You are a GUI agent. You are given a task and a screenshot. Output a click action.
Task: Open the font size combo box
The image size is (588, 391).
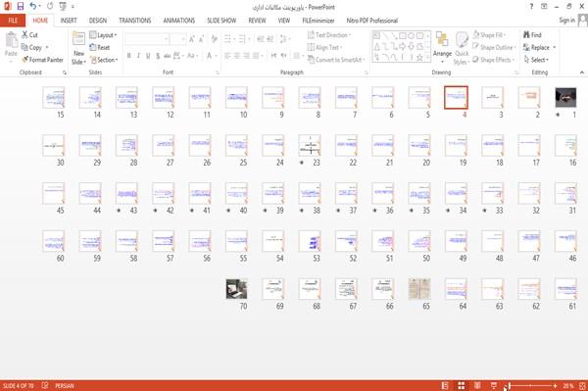[177, 39]
